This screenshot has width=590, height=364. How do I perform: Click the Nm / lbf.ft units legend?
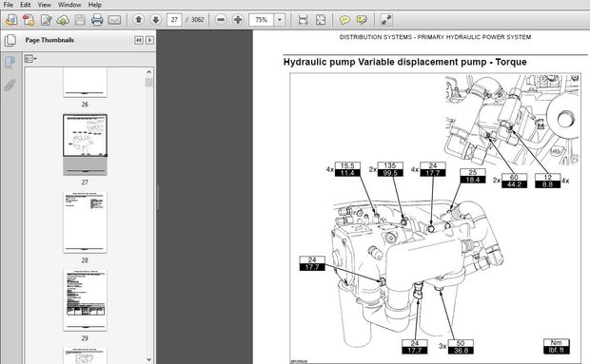point(556,346)
